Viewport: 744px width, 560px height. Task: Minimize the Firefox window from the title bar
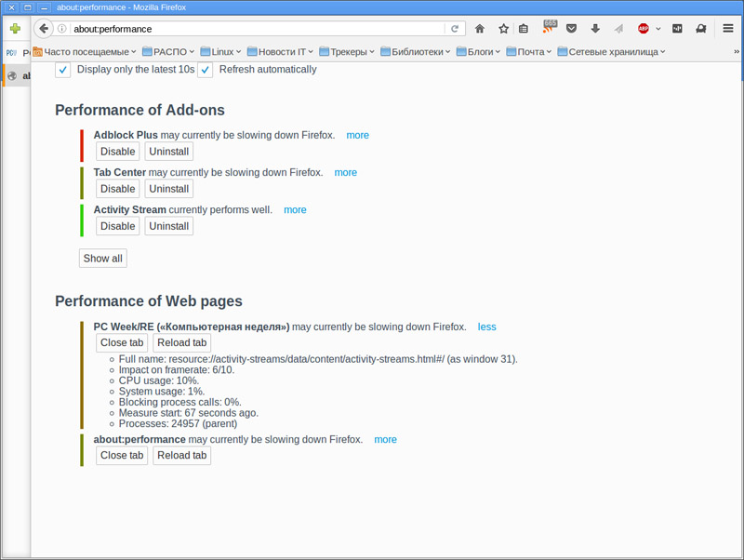click(x=43, y=7)
